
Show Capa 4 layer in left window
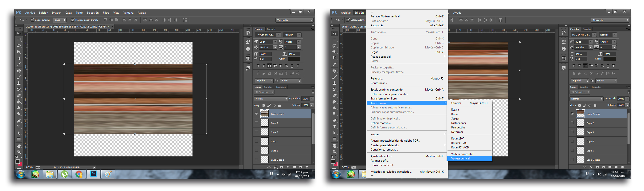pos(256,141)
